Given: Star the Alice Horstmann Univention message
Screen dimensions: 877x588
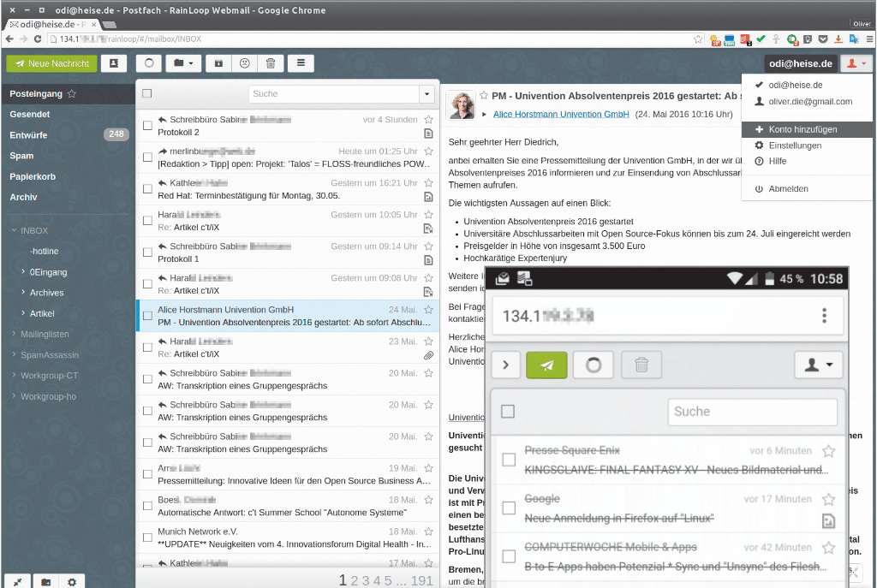Looking at the screenshot, I should click(x=428, y=309).
